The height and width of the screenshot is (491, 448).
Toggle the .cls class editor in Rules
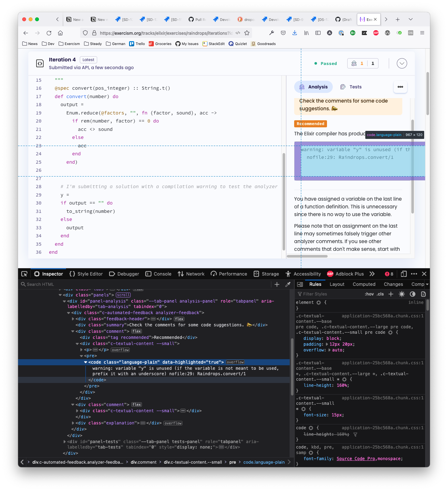(380, 294)
